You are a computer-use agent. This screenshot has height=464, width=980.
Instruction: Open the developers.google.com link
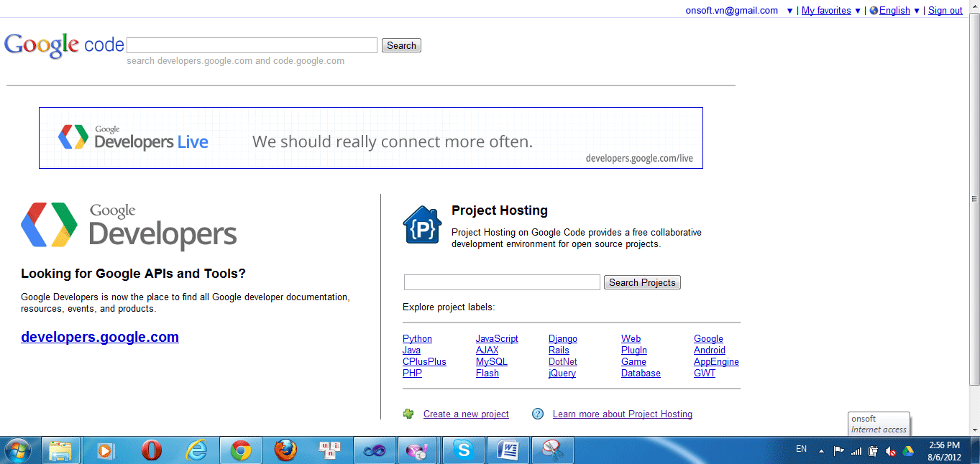click(100, 337)
